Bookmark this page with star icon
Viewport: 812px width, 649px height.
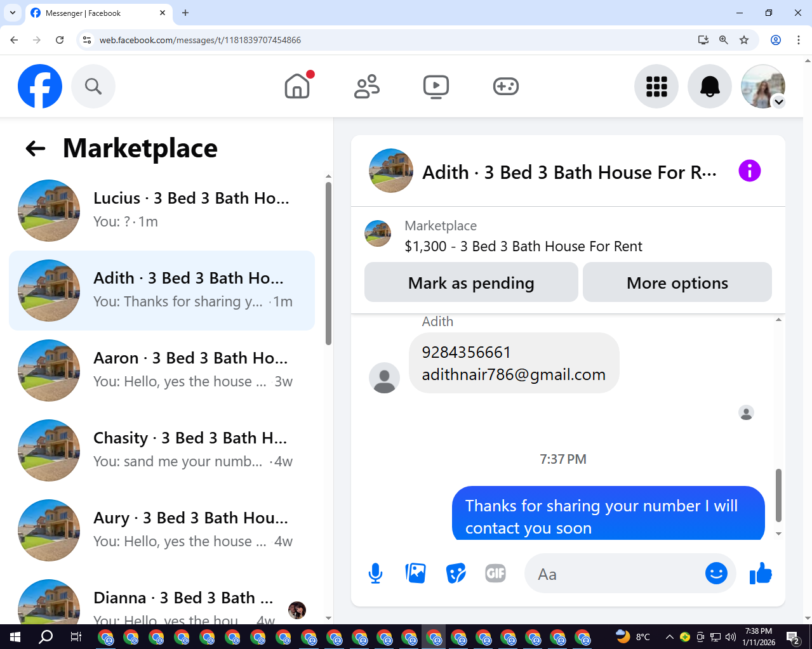[744, 40]
